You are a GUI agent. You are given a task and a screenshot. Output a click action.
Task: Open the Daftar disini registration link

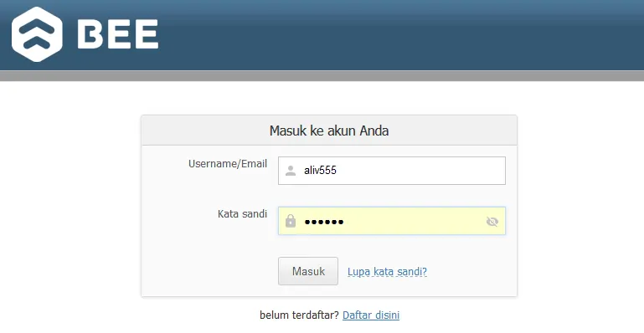(x=371, y=315)
